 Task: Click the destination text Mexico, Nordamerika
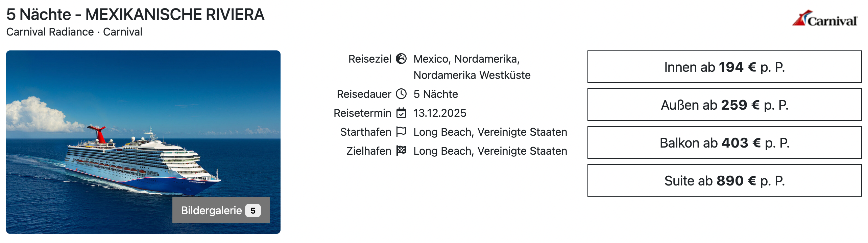[466, 59]
